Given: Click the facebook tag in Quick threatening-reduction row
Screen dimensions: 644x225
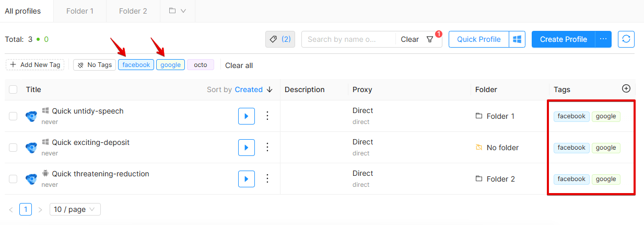Looking at the screenshot, I should [x=571, y=179].
